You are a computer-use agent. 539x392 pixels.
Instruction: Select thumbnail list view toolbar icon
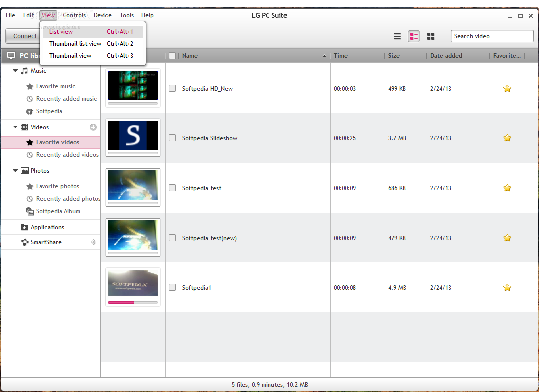pos(414,36)
